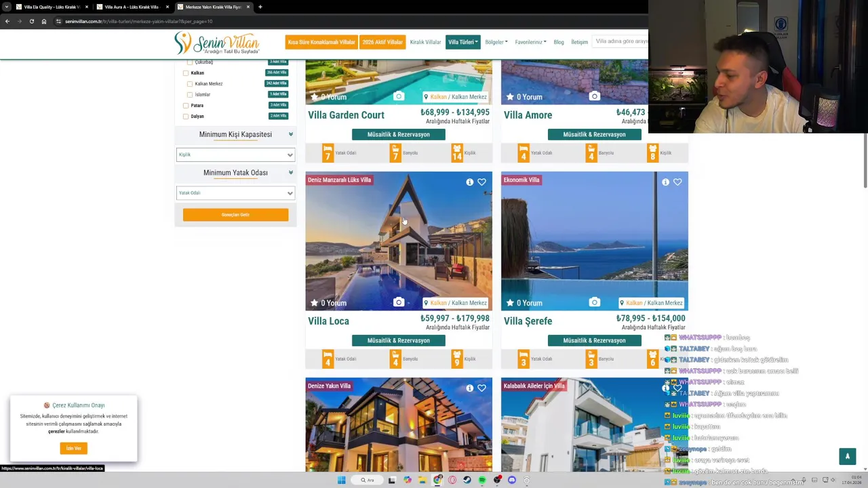Viewport: 868px width, 488px height.
Task: Open Favorilerimiz navigation dropdown
Action: pos(530,42)
